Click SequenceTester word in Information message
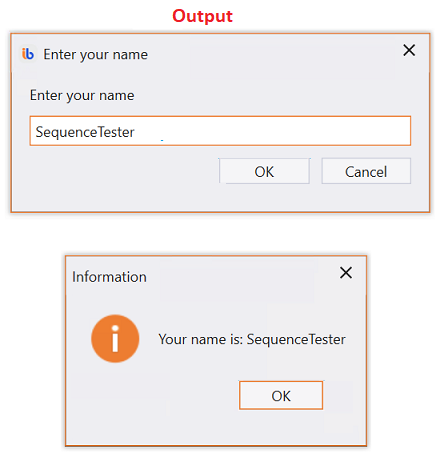Image resolution: width=440 pixels, height=453 pixels. [x=296, y=339]
